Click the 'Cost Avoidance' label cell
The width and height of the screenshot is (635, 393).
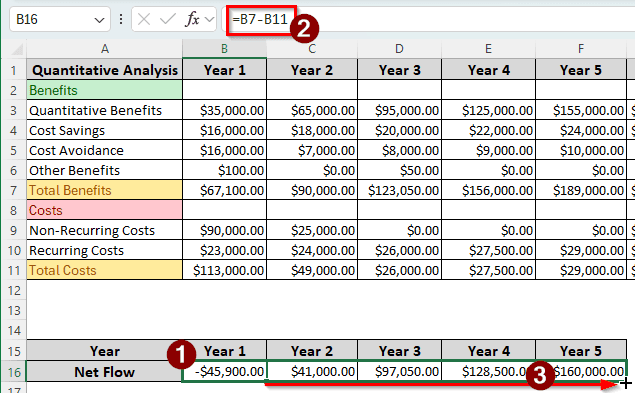coord(104,150)
